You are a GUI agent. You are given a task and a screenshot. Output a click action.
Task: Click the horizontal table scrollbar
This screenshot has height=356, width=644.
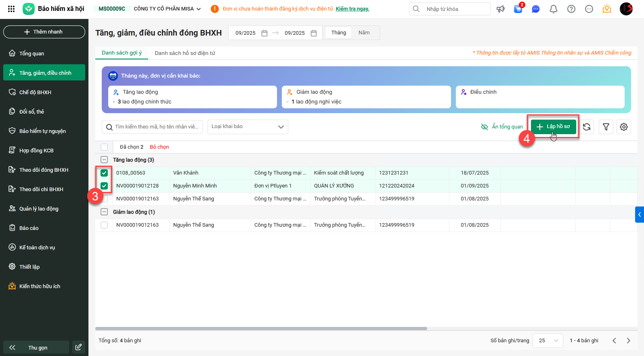tap(261, 329)
